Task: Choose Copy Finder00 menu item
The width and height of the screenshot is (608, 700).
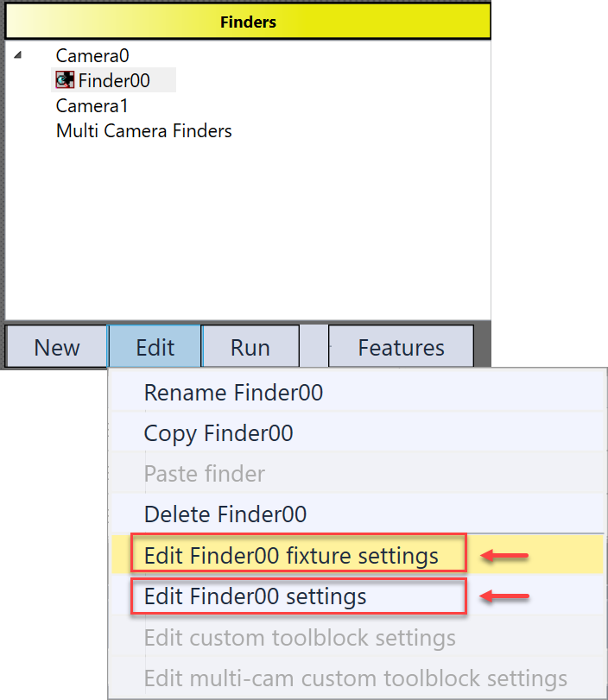Action: [218, 433]
